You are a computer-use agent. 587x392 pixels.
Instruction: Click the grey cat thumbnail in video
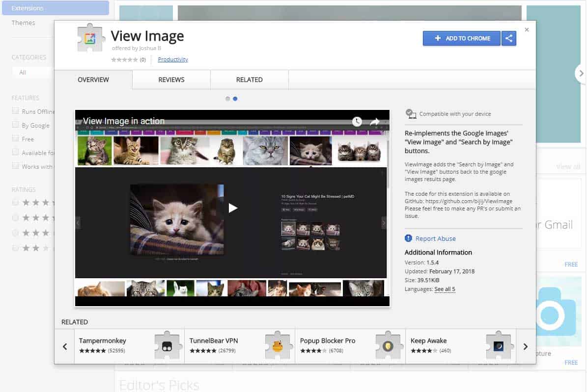tap(265, 150)
